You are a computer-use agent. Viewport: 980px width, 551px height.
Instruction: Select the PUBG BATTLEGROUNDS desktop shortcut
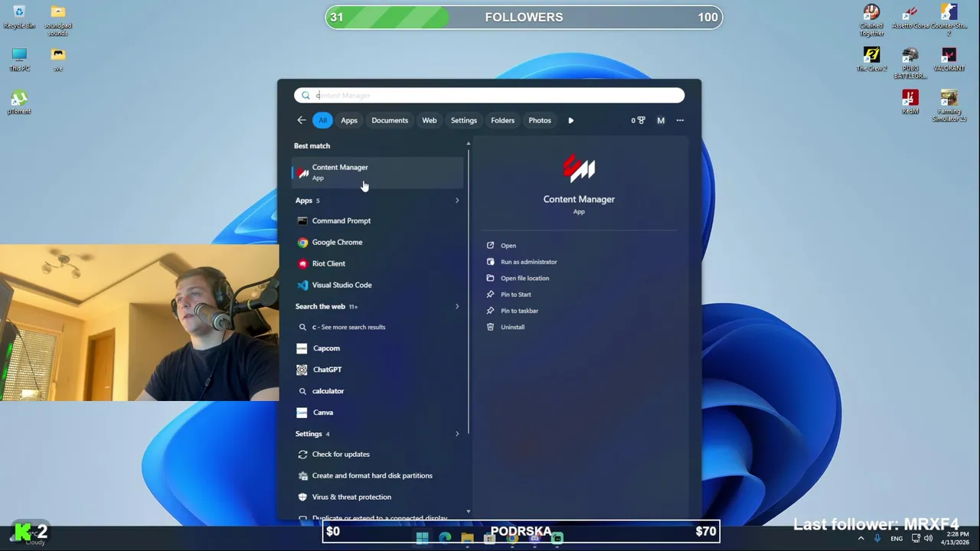(910, 64)
